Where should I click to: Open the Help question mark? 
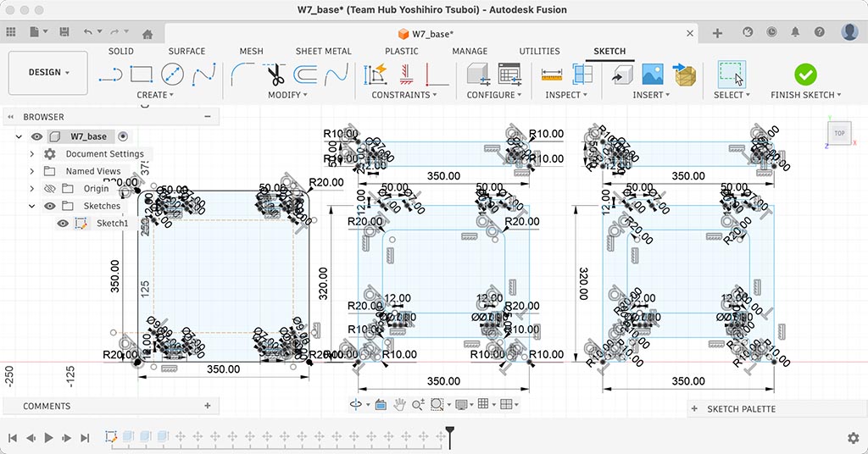(x=820, y=32)
